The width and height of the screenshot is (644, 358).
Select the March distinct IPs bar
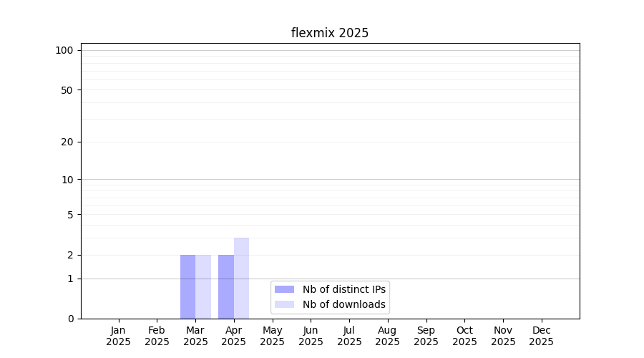(187, 286)
